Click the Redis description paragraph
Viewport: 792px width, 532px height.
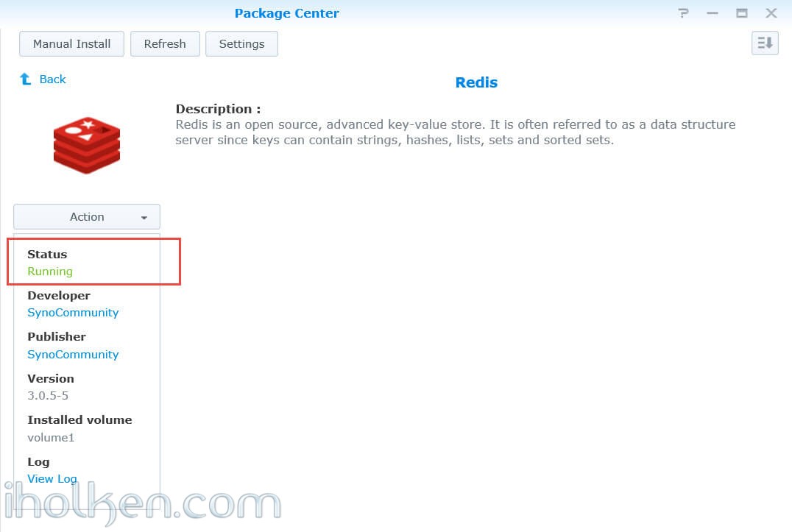click(x=455, y=132)
